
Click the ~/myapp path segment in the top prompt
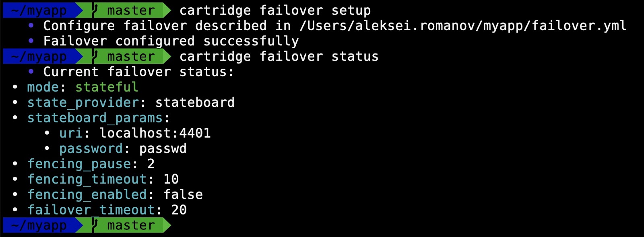[39, 10]
